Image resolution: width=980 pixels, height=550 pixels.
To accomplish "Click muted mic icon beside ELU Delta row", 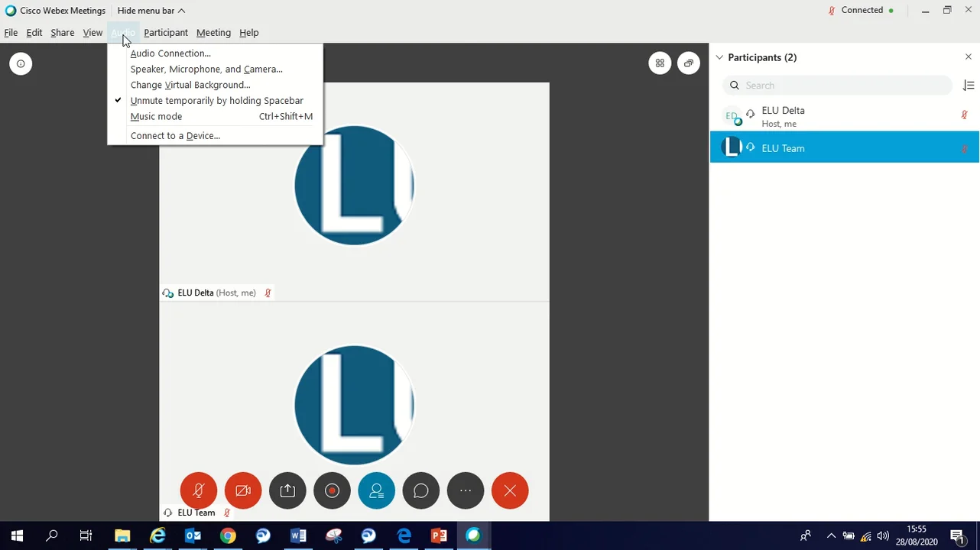I will [x=964, y=115].
